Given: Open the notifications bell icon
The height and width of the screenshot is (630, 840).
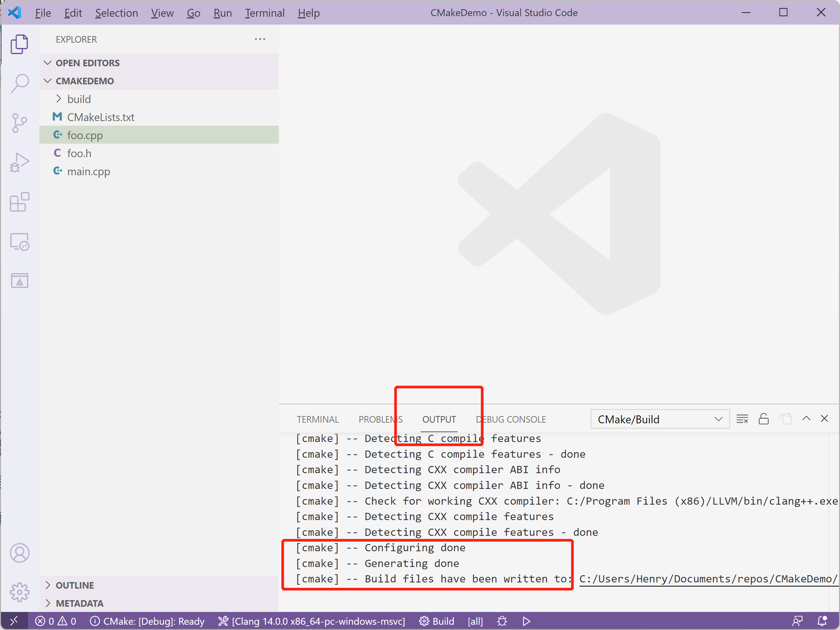Looking at the screenshot, I should coord(822,621).
